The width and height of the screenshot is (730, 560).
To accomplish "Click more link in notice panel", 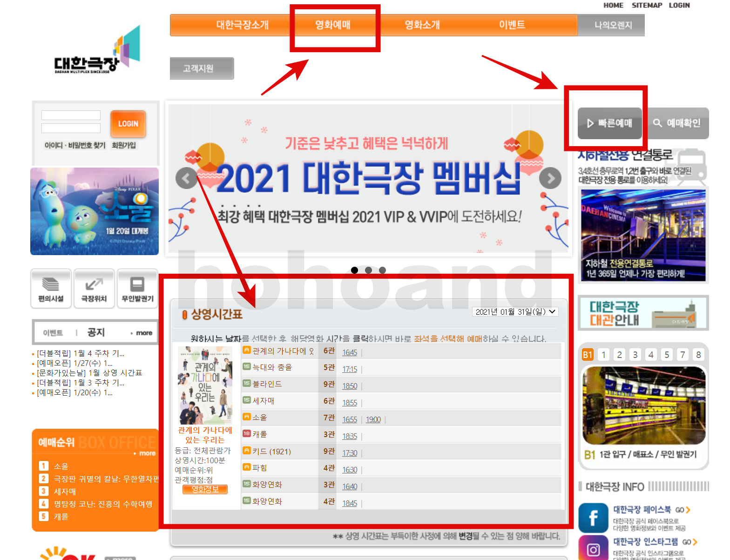I will pos(142,333).
